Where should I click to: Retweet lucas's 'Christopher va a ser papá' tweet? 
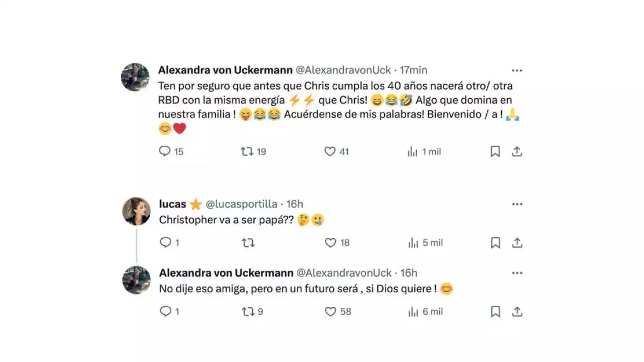pos(247,242)
